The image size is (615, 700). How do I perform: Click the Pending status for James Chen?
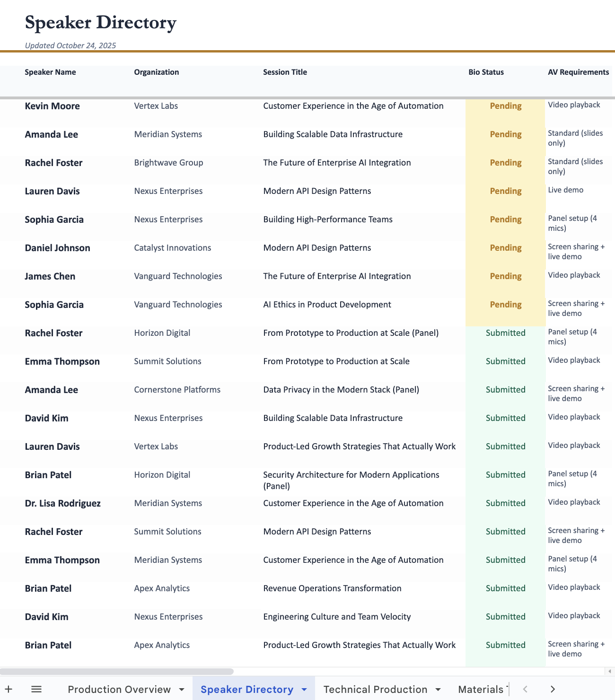click(505, 276)
